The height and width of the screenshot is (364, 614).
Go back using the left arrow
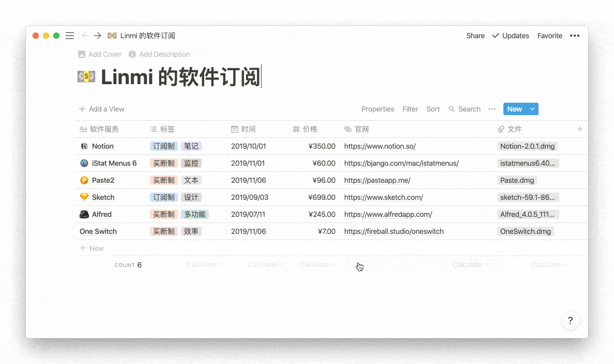(x=85, y=36)
